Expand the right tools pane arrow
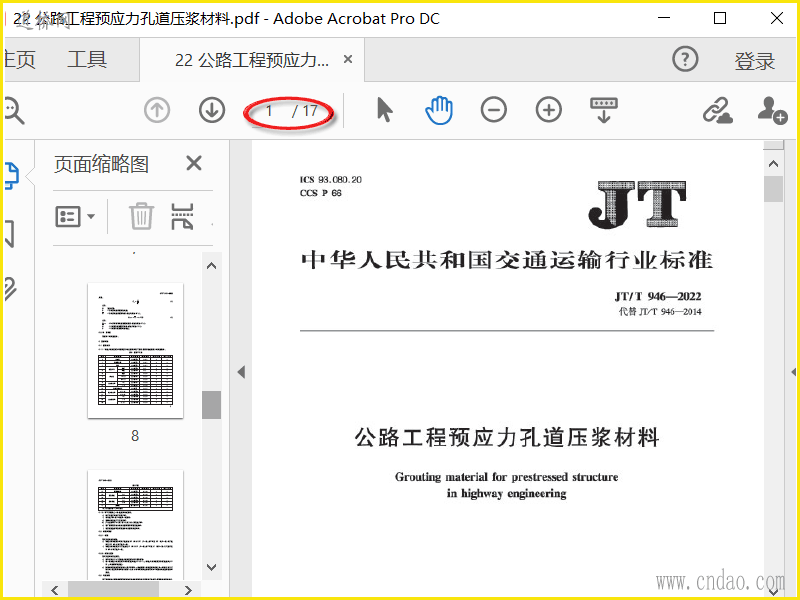Viewport: 800px width, 600px height. [793, 372]
